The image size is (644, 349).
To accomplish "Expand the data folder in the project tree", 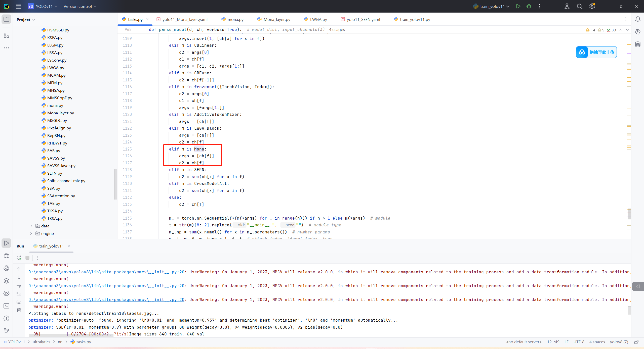I will (31, 226).
